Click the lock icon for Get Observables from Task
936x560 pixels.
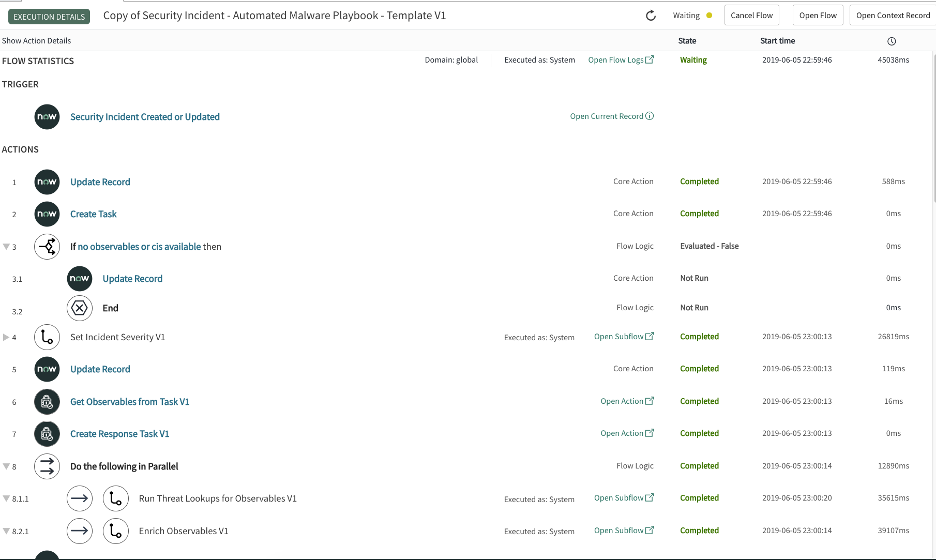[47, 402]
